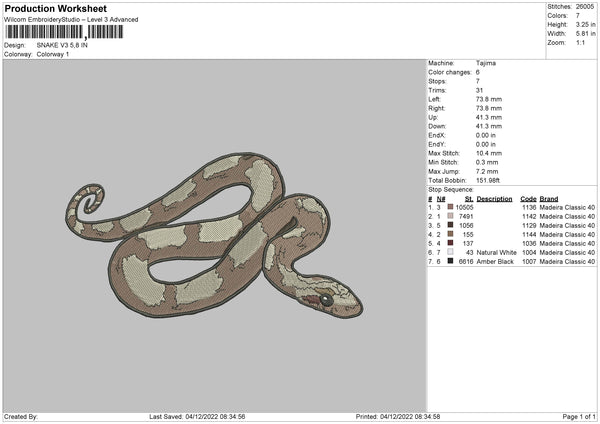Viewport: 600px width, 424px height.
Task: Select the Natural White color swatch
Action: pos(451,252)
